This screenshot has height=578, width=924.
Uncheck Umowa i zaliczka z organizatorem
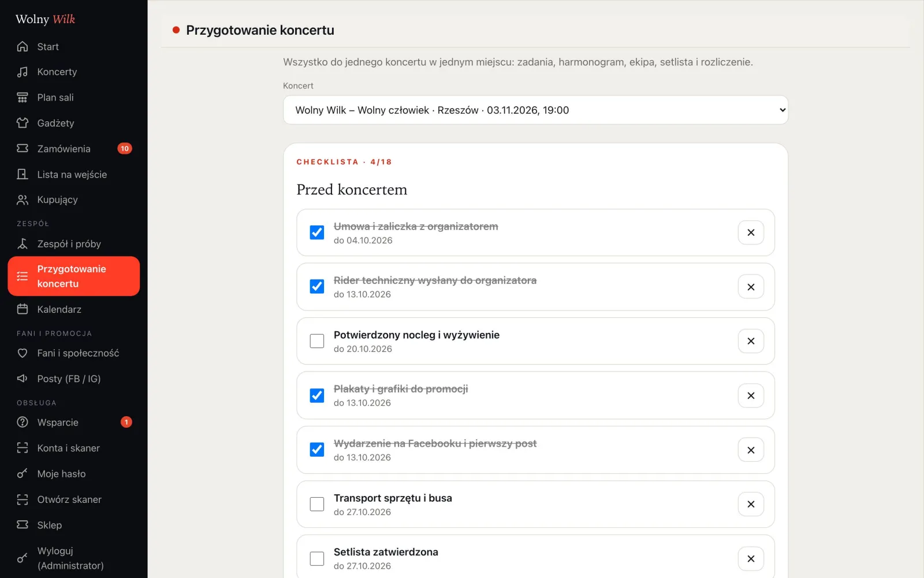click(317, 232)
